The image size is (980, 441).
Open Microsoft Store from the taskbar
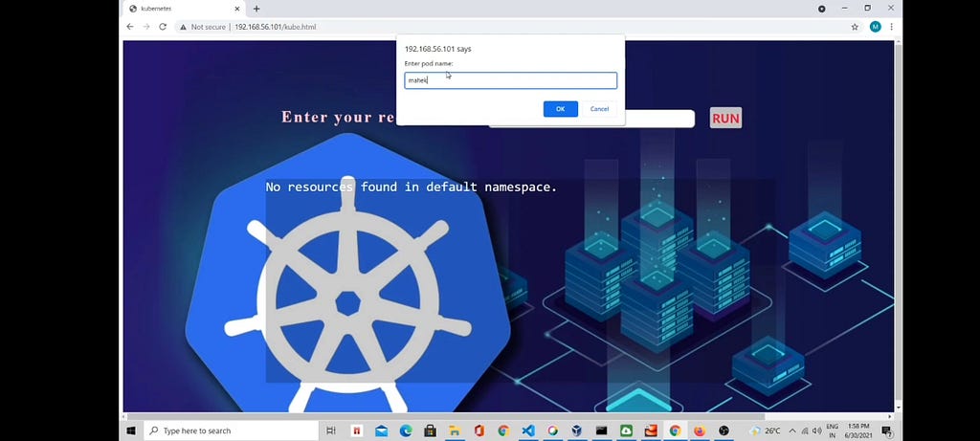pos(430,430)
